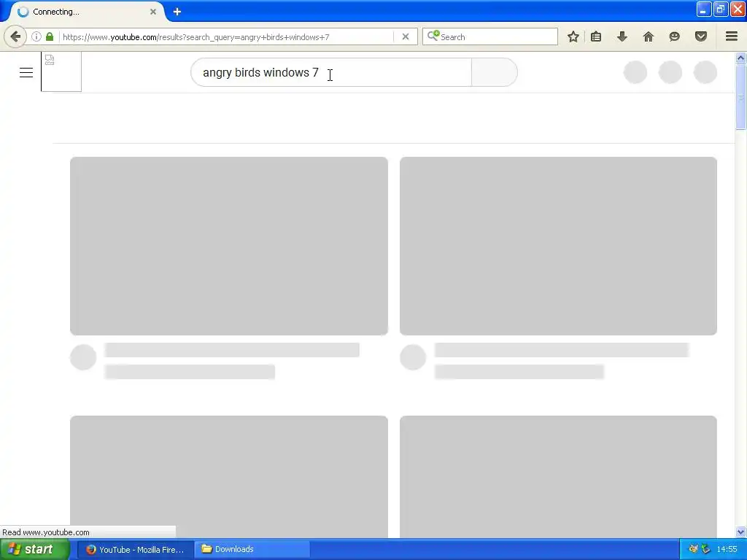Click the search engine magnifier icon
This screenshot has width=747, height=560.
point(433,36)
